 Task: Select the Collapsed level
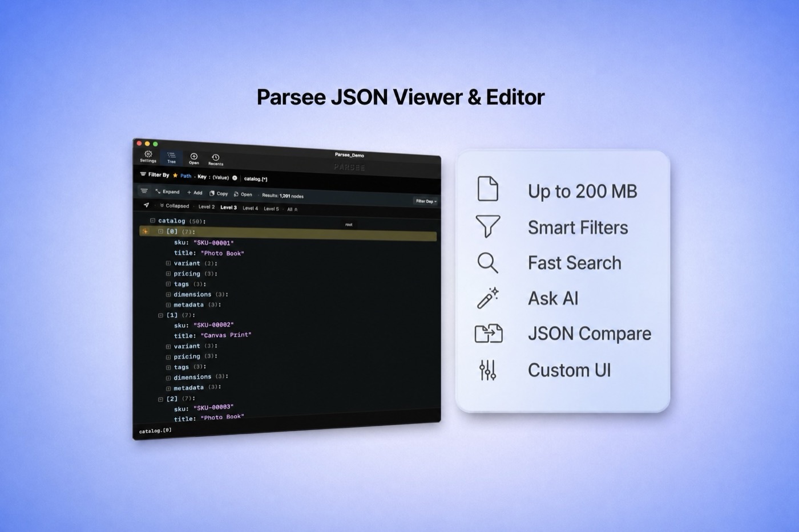175,206
